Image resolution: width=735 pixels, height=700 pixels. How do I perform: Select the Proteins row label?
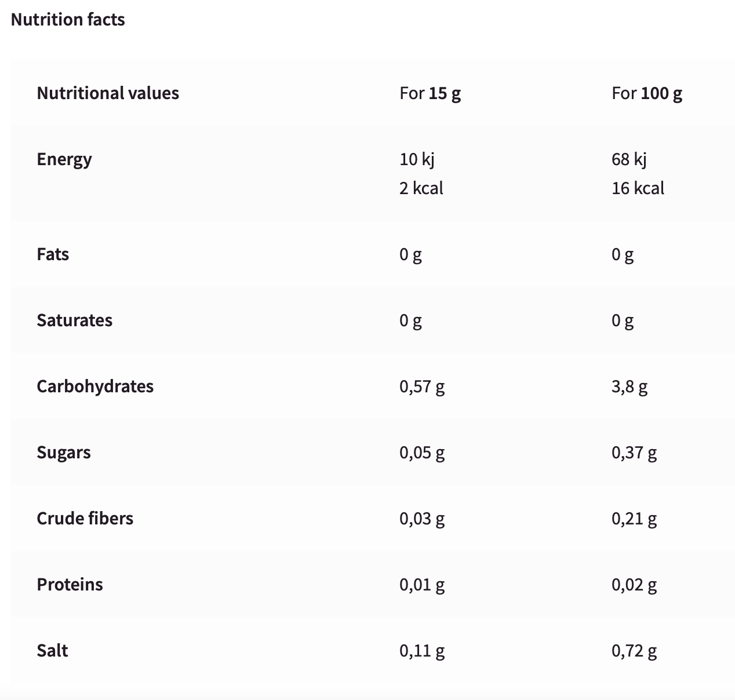coord(70,585)
